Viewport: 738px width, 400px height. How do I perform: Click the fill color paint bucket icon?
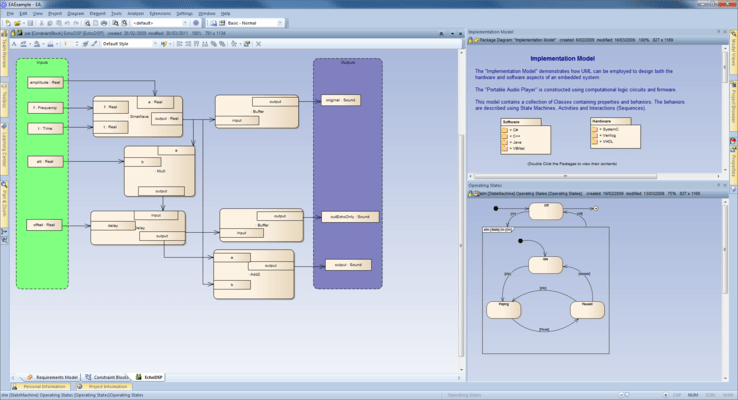click(37, 44)
